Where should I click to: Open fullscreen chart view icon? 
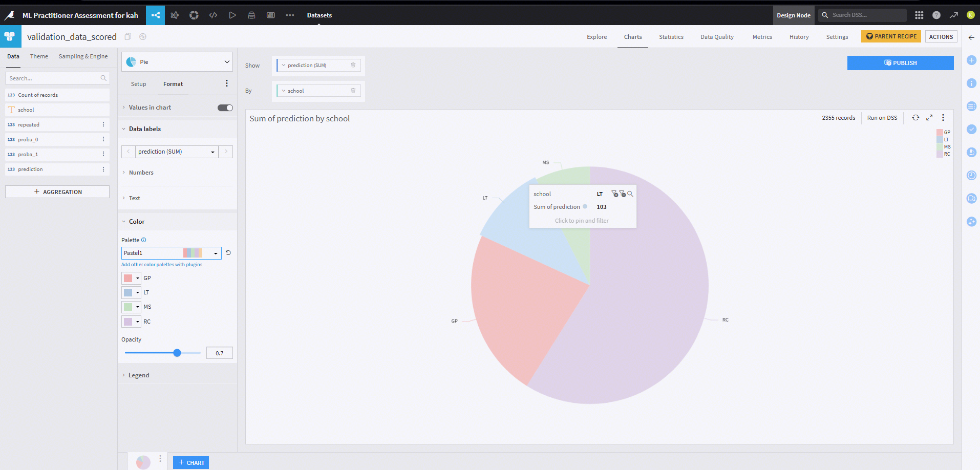coord(929,118)
